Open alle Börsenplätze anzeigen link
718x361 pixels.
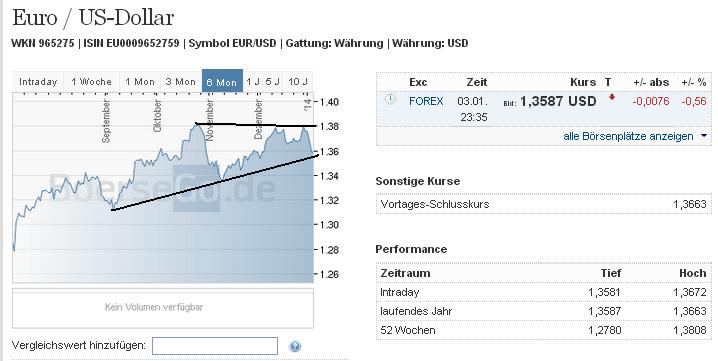pyautogui.click(x=628, y=137)
